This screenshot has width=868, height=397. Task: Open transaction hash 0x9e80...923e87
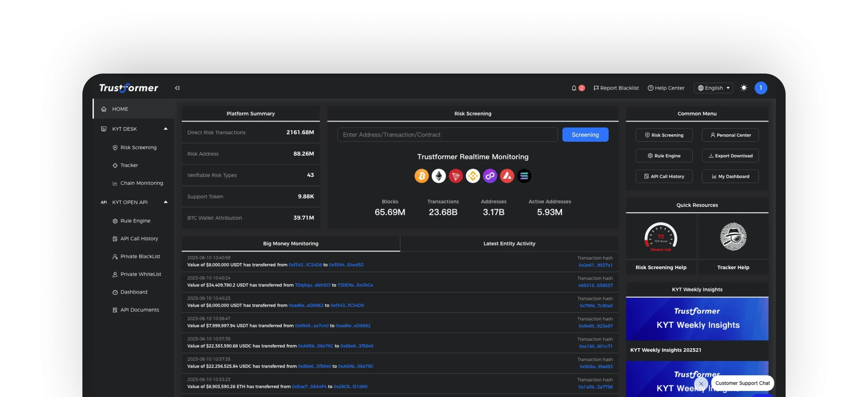tap(596, 326)
